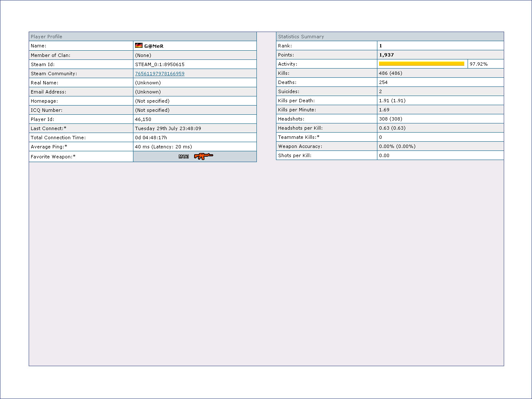Image resolution: width=532 pixels, height=399 pixels.
Task: Click the Steam Id value STEAM_0:1:8950615
Action: pos(160,64)
